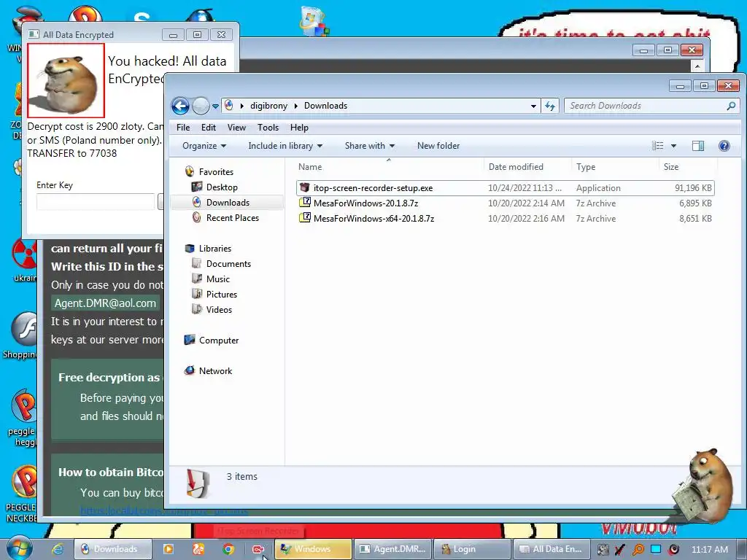Open the Share with dropdown
The image size is (747, 560).
(370, 146)
